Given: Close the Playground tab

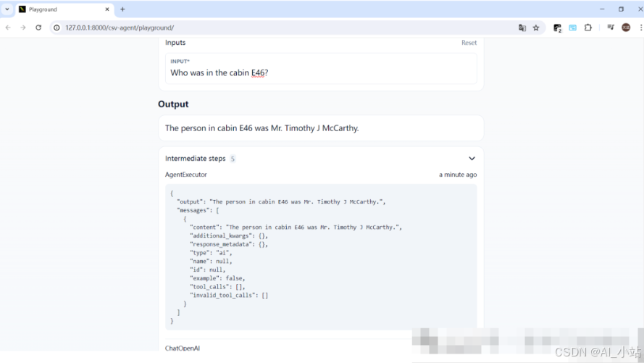Looking at the screenshot, I should point(108,9).
